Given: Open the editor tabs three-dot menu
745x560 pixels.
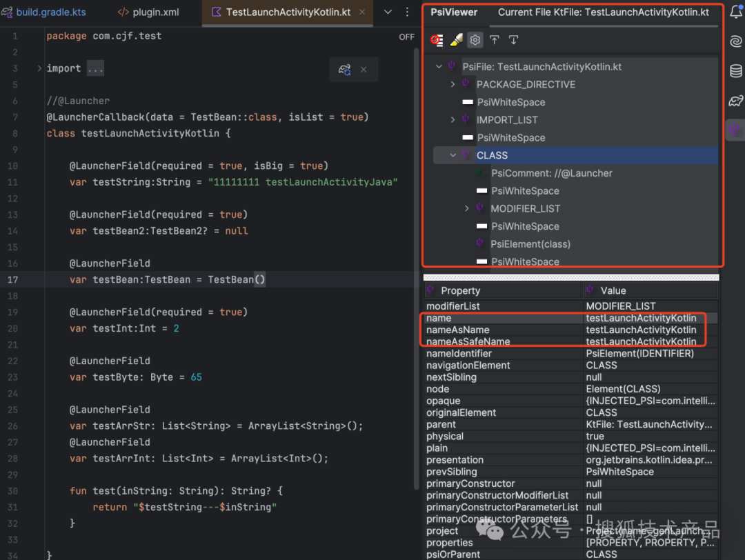Looking at the screenshot, I should pyautogui.click(x=407, y=12).
